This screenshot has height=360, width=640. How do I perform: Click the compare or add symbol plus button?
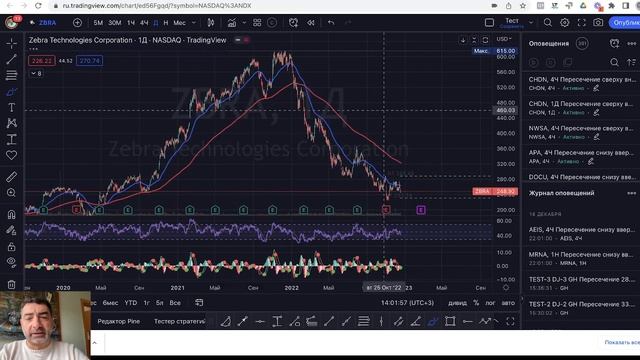click(77, 23)
